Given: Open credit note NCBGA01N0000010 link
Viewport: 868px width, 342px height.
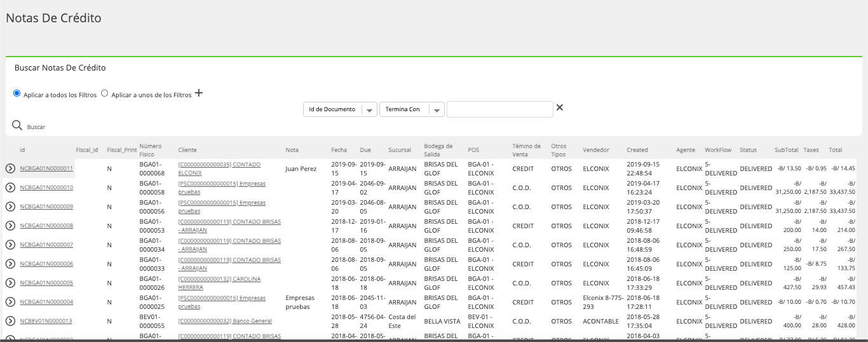Looking at the screenshot, I should 46,188.
